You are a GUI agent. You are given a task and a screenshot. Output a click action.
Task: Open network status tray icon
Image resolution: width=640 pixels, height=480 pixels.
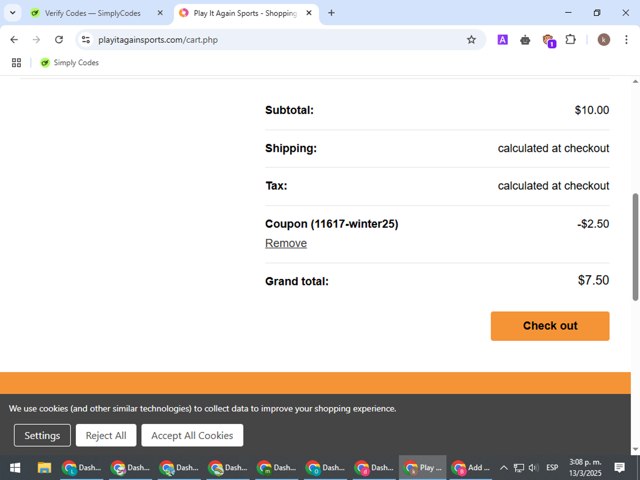[519, 468]
